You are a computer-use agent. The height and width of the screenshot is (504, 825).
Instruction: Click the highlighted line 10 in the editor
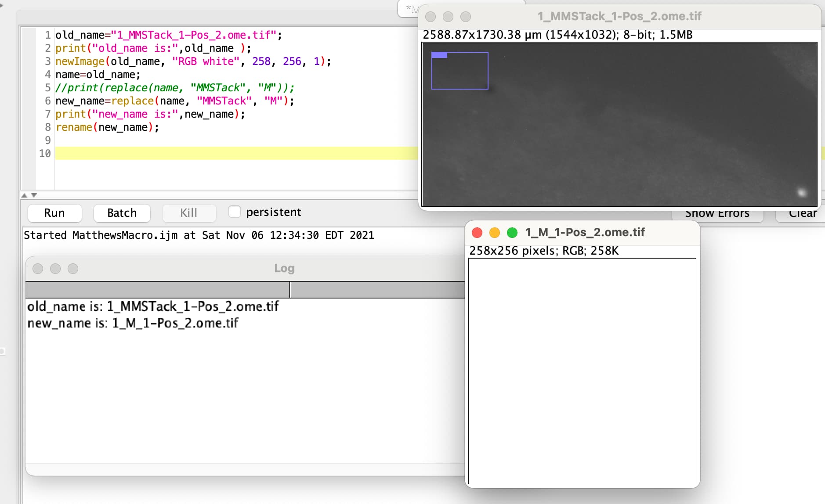(176, 153)
